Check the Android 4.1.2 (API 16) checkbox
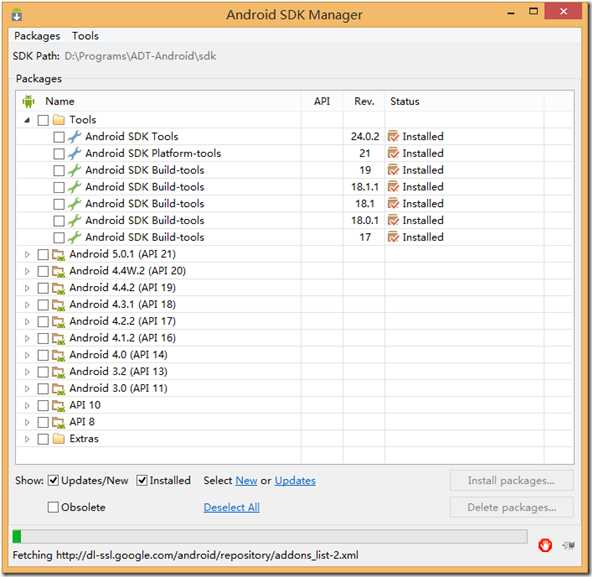The height and width of the screenshot is (577, 592). (43, 339)
